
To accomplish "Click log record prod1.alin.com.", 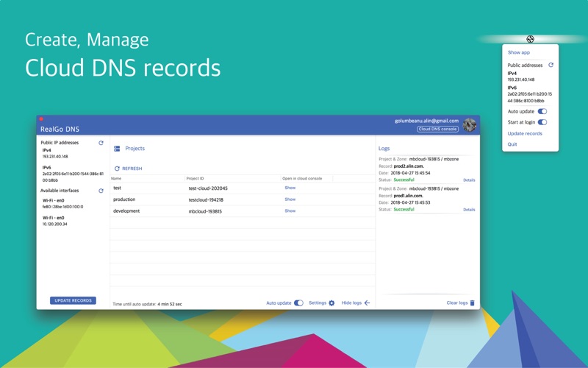I will (409, 196).
